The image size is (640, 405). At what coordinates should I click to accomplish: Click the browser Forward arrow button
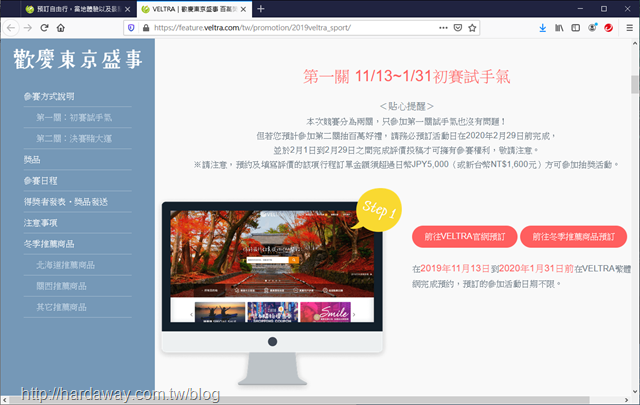(28, 28)
